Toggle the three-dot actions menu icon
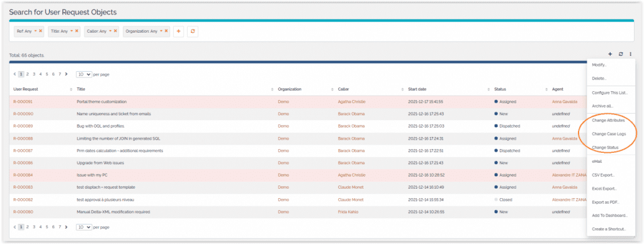This screenshot has height=244, width=644. [x=630, y=54]
